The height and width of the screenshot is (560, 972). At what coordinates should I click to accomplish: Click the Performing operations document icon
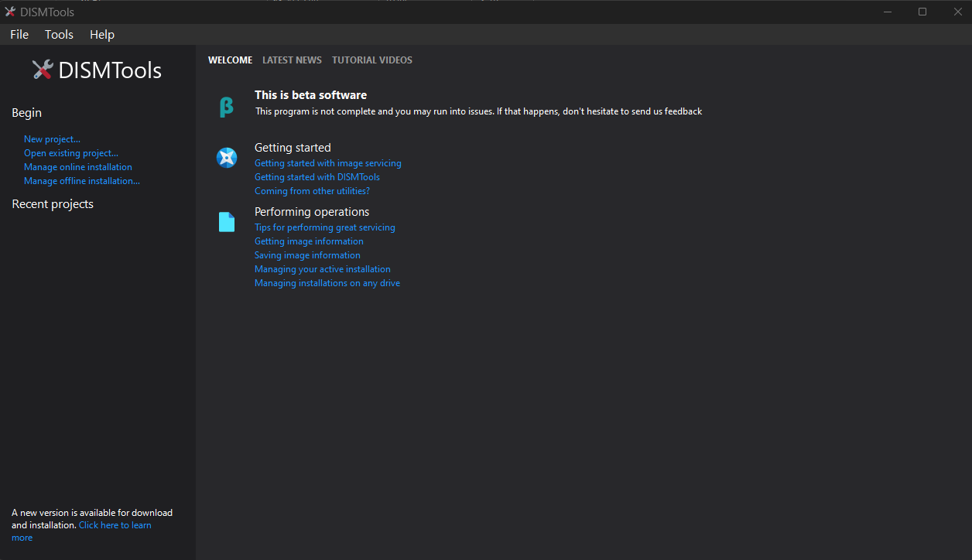[227, 222]
